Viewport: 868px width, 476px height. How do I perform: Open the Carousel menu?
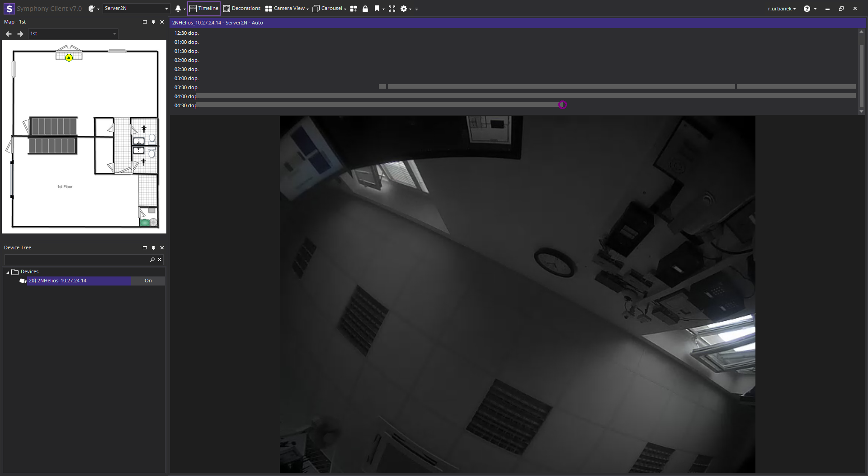coord(329,9)
